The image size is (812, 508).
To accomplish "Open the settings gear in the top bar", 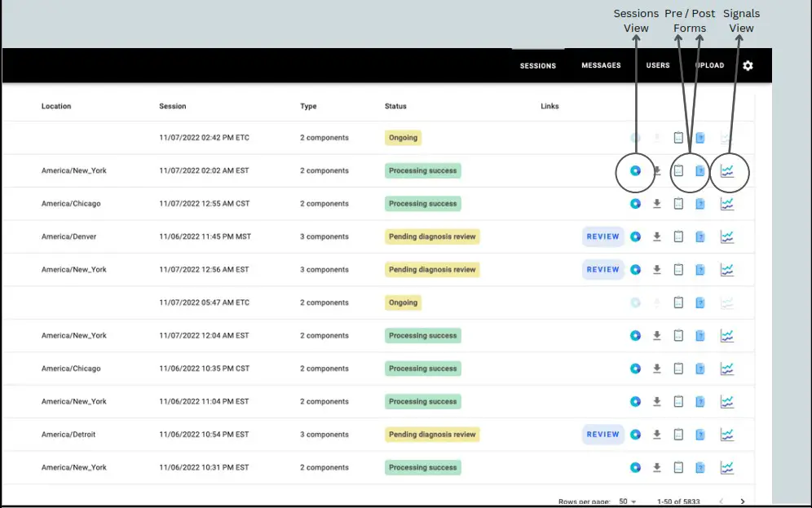I will click(748, 65).
